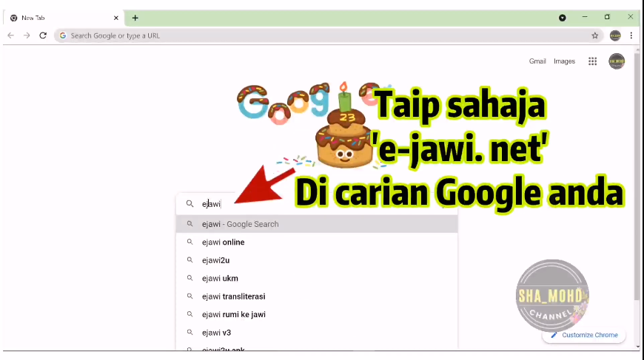Click the round media indicator icon in the title bar
The width and height of the screenshot is (644, 360).
pyautogui.click(x=563, y=18)
